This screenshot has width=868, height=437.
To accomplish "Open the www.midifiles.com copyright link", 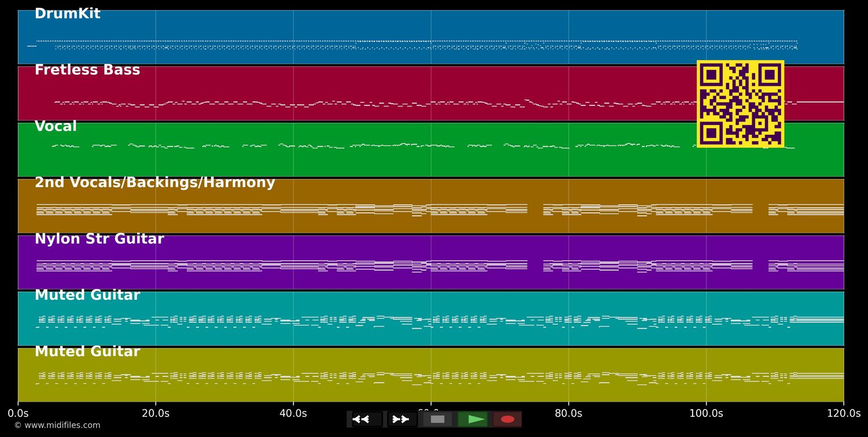I will click(x=57, y=425).
